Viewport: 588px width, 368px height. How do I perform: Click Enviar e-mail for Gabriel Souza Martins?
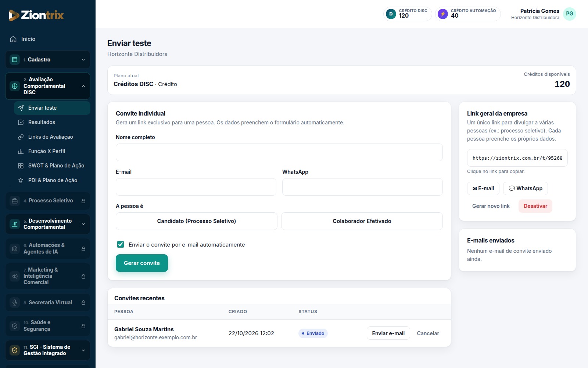point(388,333)
